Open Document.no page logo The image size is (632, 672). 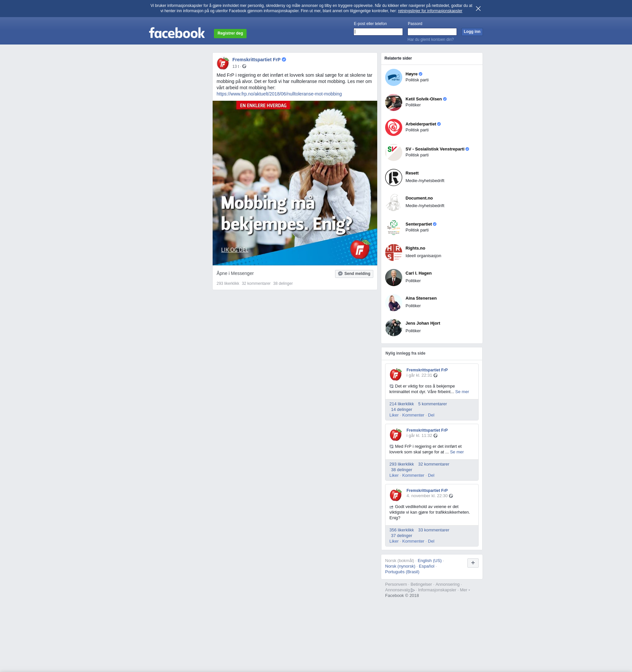393,202
